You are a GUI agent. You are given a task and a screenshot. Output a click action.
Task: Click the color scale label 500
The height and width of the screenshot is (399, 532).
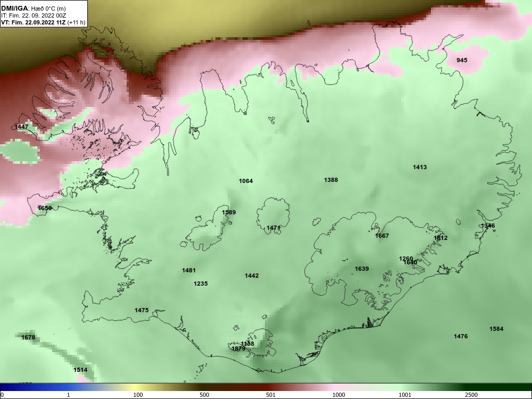pos(204,395)
